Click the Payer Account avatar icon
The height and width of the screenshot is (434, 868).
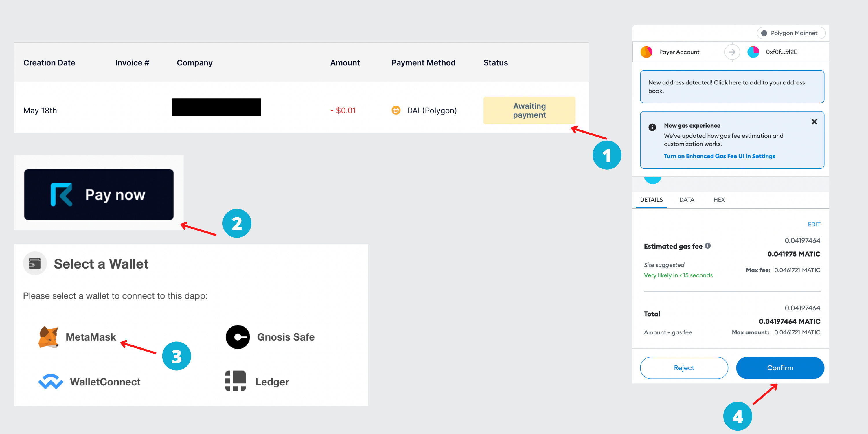click(646, 52)
